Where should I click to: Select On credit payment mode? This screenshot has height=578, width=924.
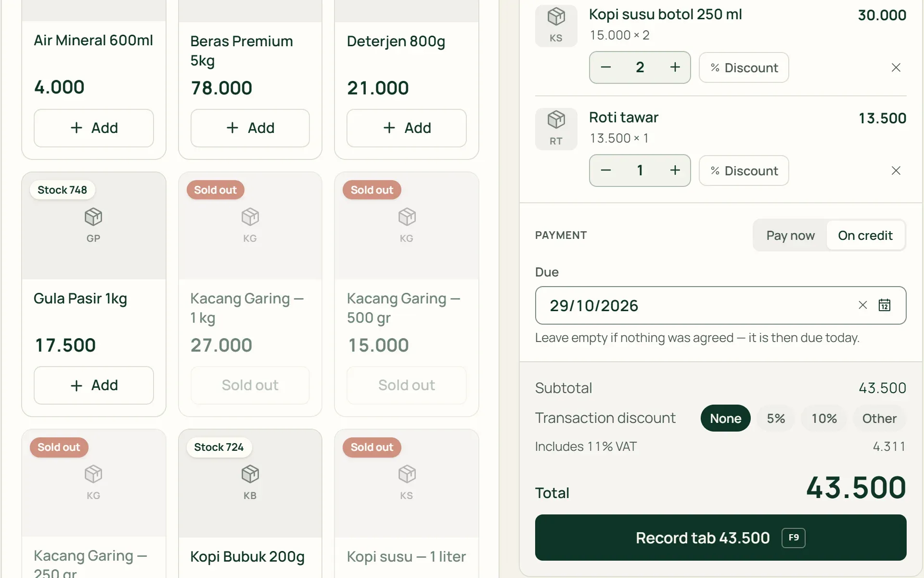(x=865, y=236)
